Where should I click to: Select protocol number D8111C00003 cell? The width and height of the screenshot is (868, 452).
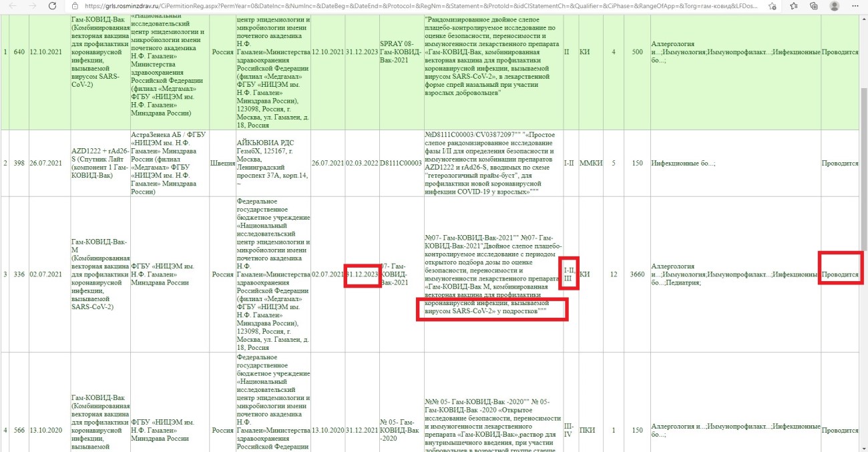pyautogui.click(x=401, y=163)
